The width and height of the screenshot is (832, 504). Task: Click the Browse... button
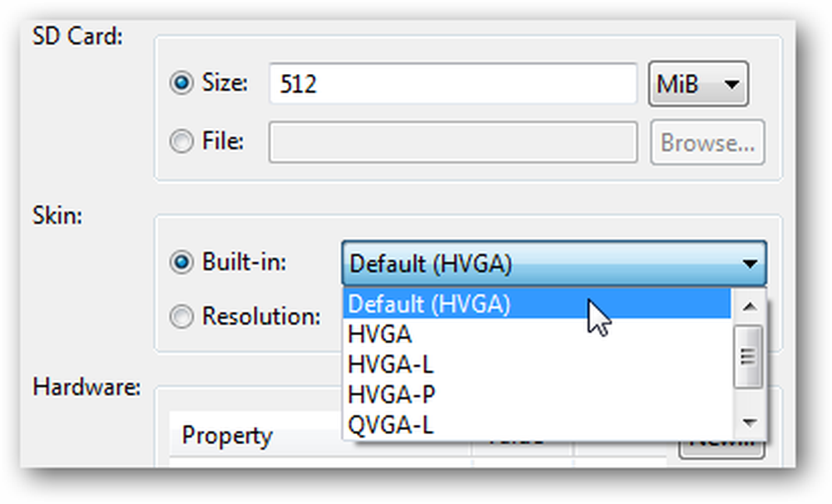click(x=707, y=142)
